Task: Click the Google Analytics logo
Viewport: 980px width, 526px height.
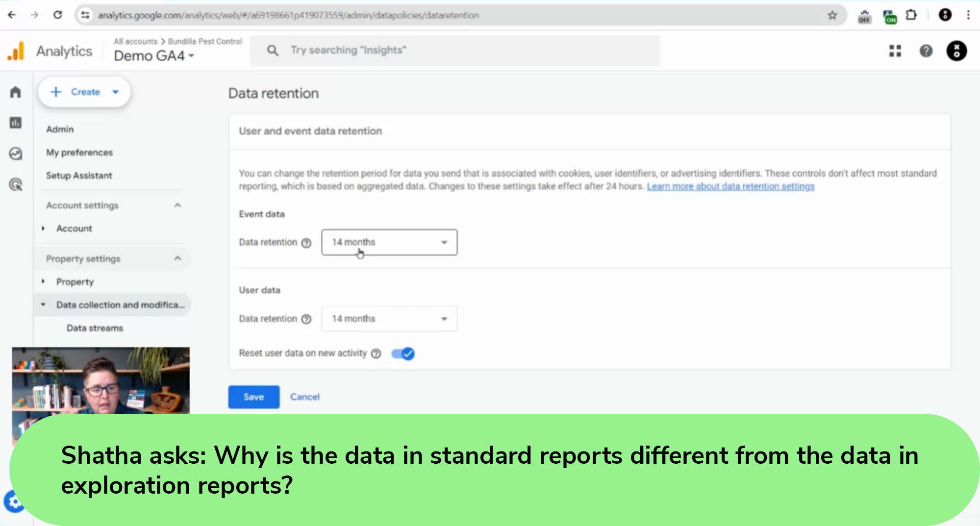Action: click(16, 51)
